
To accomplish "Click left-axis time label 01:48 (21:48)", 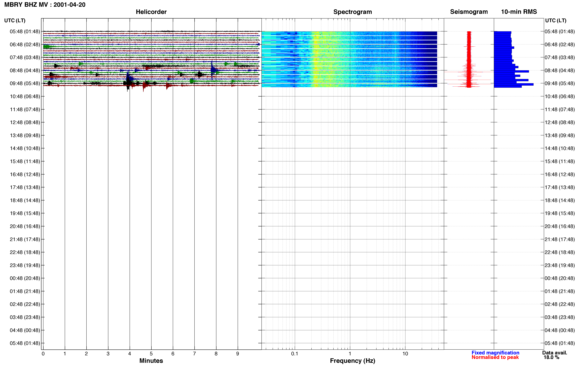I will (x=25, y=291).
